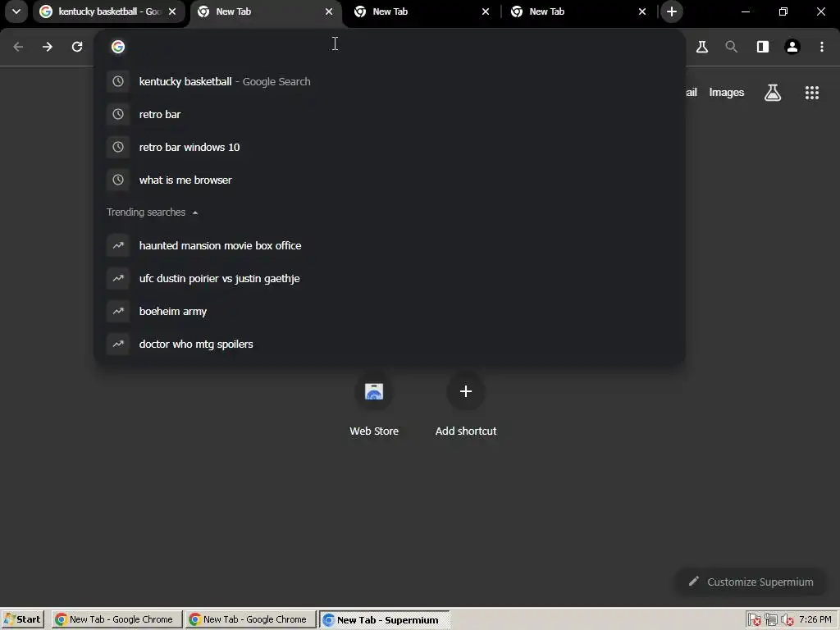Screen dimensions: 840x630
Task: Select retro bar suggestion
Action: 390,114
